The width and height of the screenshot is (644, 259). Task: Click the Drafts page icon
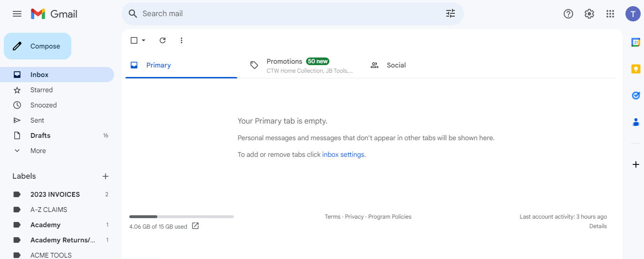click(17, 135)
